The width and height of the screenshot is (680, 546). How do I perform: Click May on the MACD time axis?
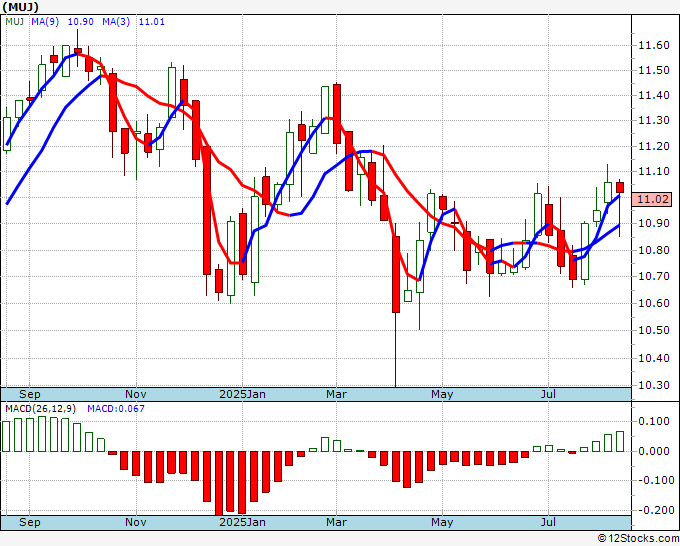pyautogui.click(x=442, y=522)
